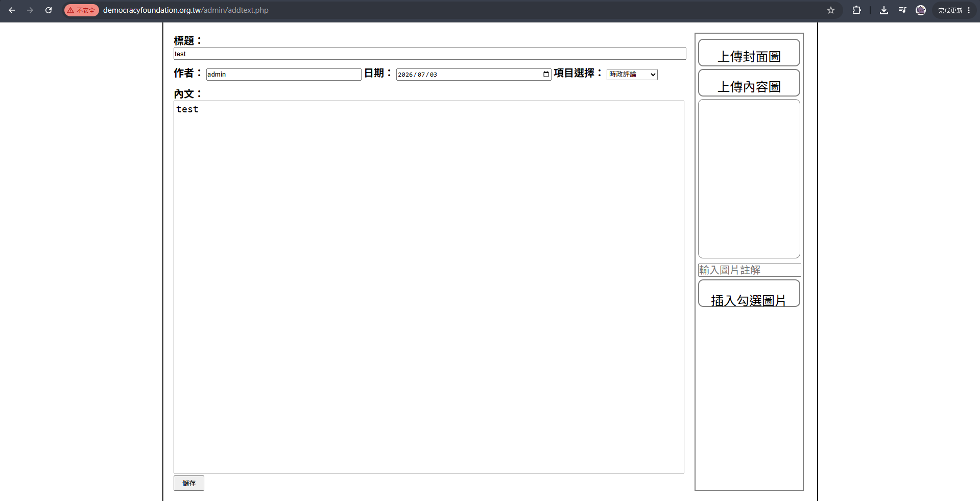980x501 pixels.
Task: Click the 作者 author input field
Action: [x=283, y=75]
